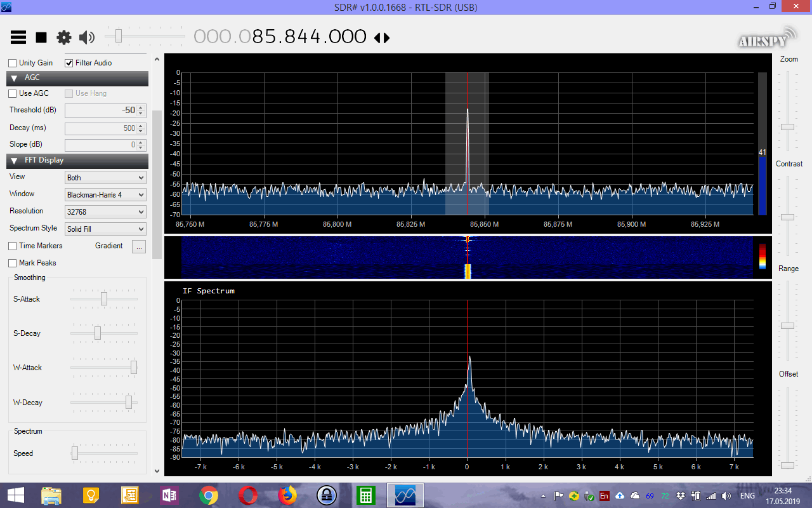Click the waterfall display strip

(467, 257)
